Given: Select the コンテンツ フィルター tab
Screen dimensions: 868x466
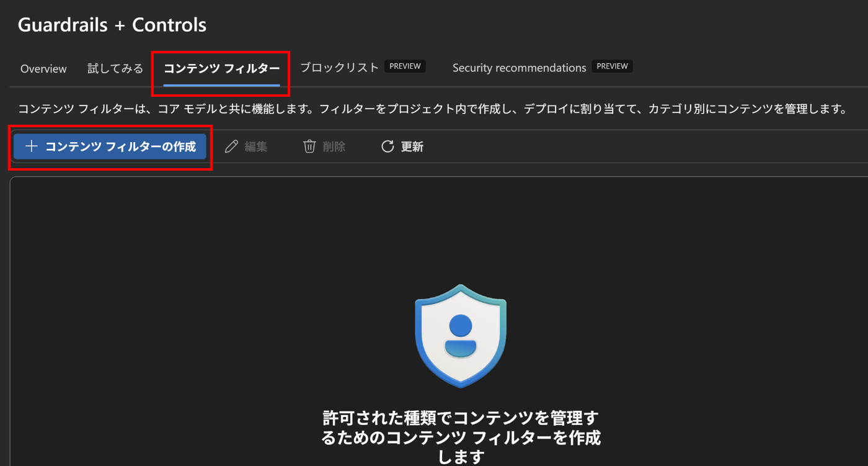Looking at the screenshot, I should 221,68.
